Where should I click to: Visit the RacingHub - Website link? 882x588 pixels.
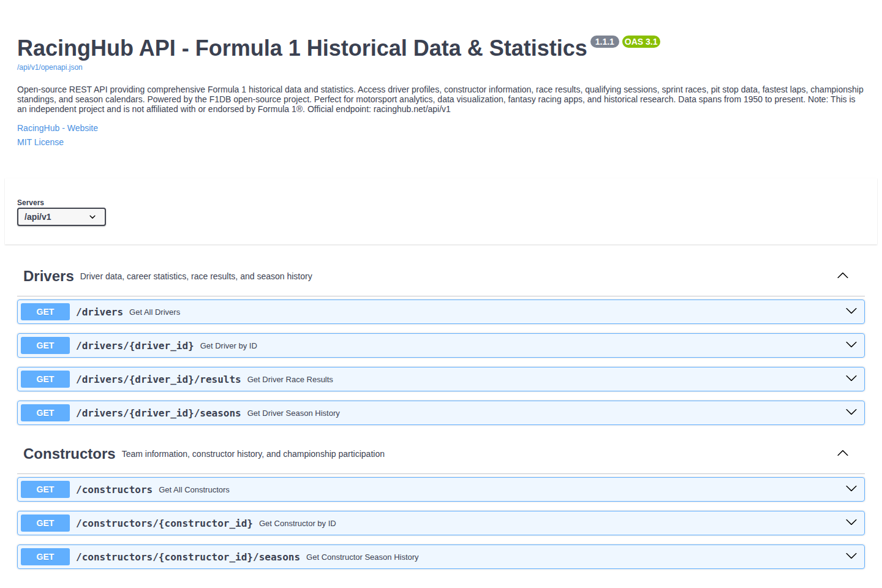pos(58,128)
